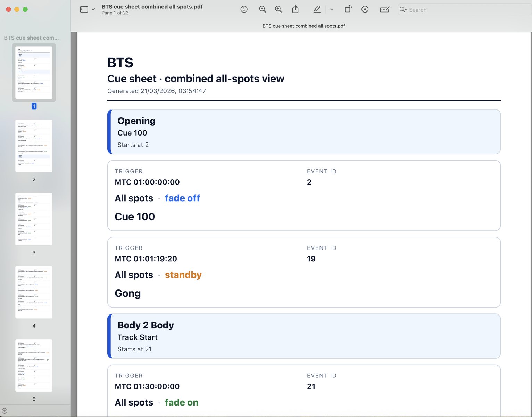Click event ID value '19'
Viewport: 532px width, 417px height.
pos(311,259)
